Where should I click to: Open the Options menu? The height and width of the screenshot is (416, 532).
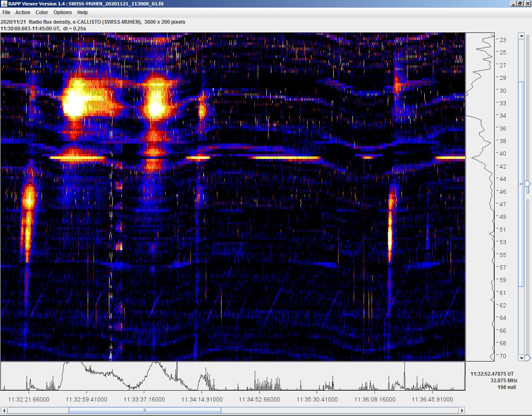coord(62,12)
